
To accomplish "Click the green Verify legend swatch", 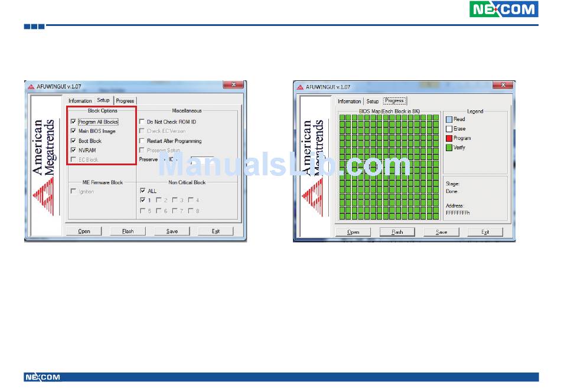I will (449, 148).
